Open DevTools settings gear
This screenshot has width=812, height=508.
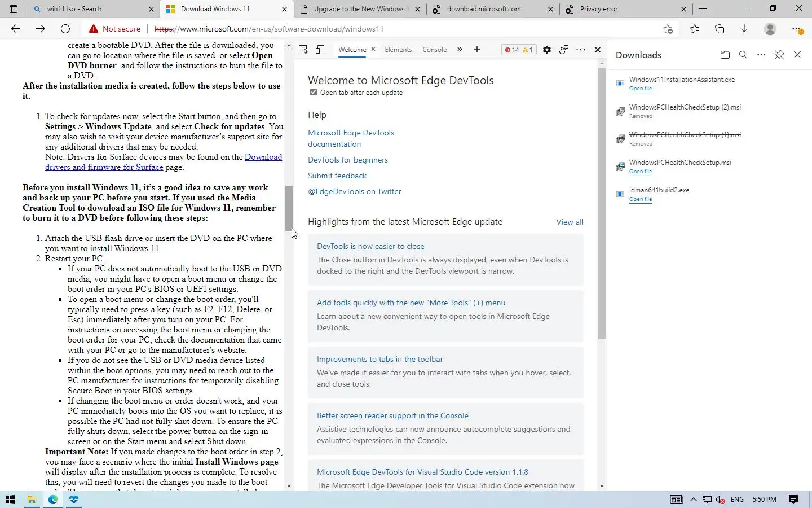pyautogui.click(x=547, y=50)
